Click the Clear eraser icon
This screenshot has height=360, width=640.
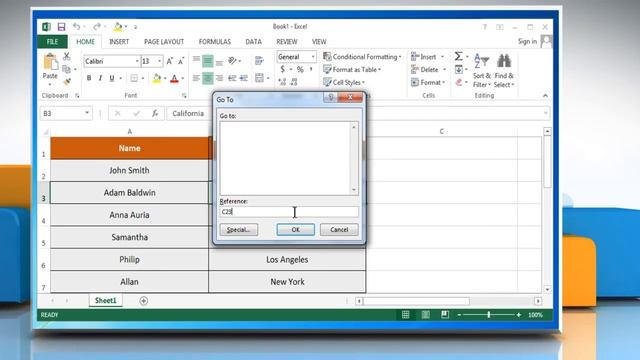tap(458, 82)
